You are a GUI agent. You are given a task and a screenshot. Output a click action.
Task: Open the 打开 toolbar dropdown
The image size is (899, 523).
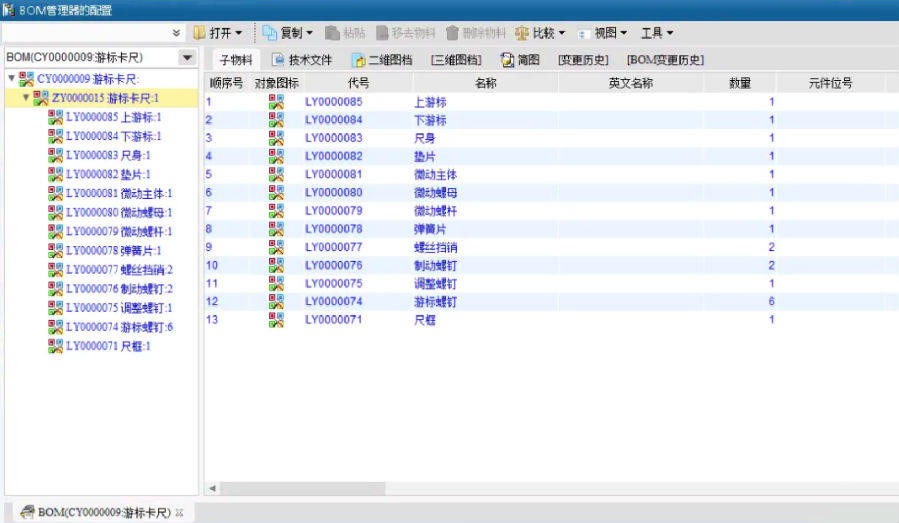(x=217, y=33)
